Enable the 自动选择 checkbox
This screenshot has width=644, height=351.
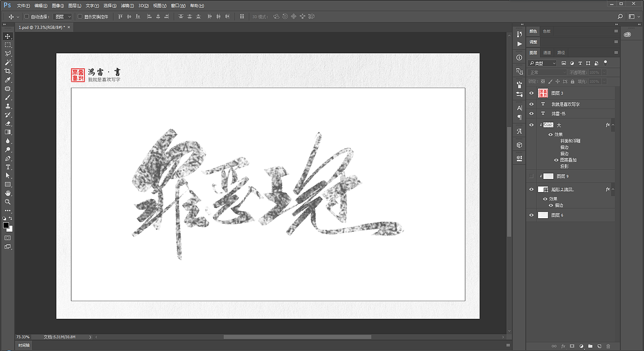coord(27,17)
